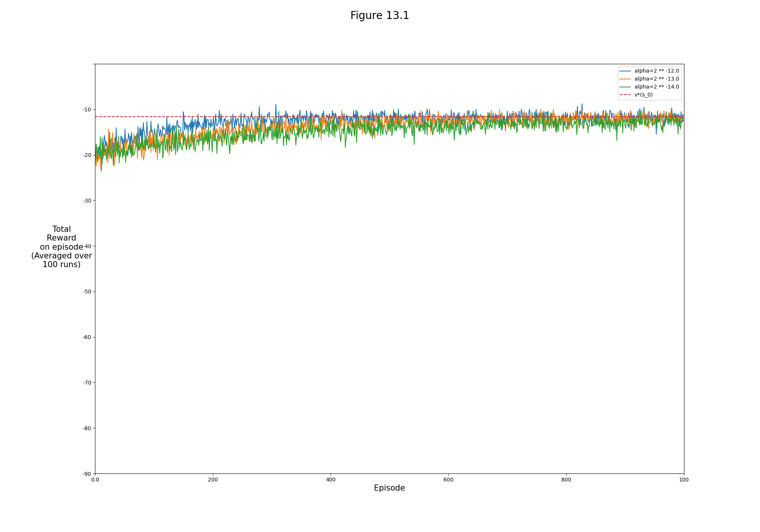Click the green alpha=2 ** -14.0 legend line
This screenshot has height=532, width=760.
(x=625, y=87)
